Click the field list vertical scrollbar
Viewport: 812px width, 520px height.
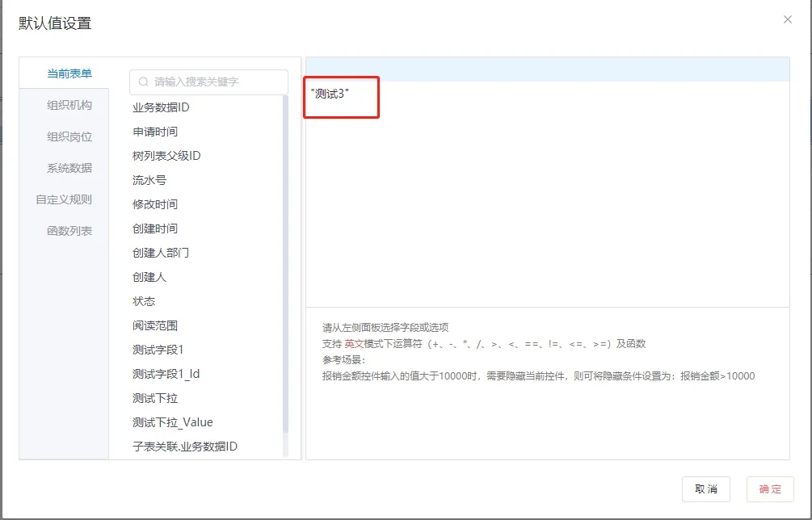click(x=285, y=266)
